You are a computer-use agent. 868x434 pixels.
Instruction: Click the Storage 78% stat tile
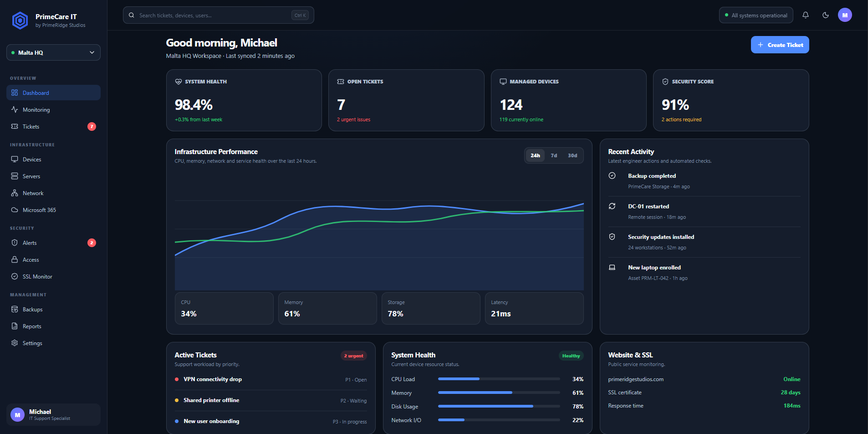[431, 308]
